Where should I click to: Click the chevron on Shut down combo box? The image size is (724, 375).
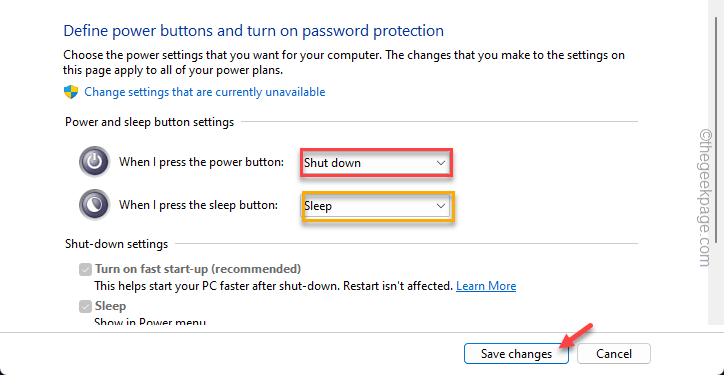(440, 163)
